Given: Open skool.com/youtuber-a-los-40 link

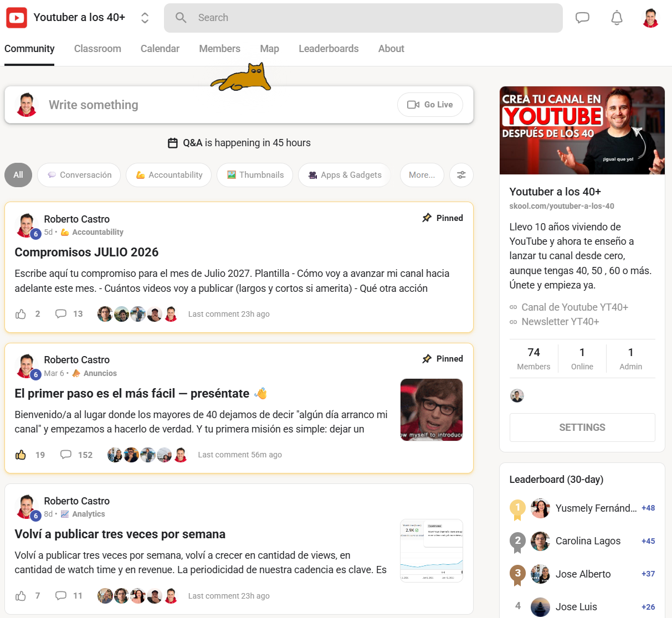Looking at the screenshot, I should point(562,206).
